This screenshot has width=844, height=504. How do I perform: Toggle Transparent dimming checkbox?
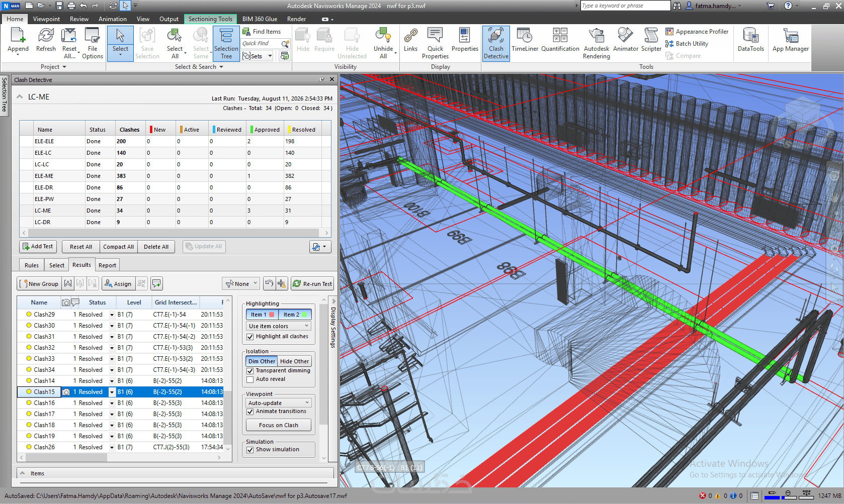tap(250, 371)
